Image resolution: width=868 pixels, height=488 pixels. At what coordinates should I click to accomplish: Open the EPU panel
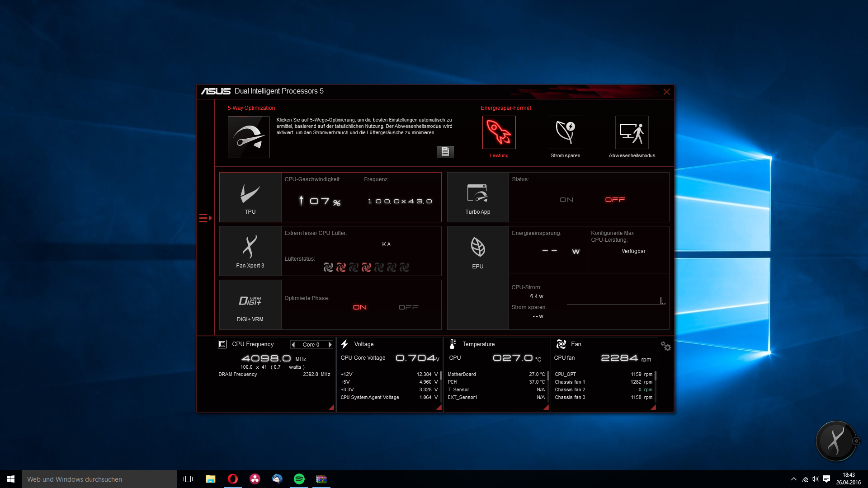(477, 253)
